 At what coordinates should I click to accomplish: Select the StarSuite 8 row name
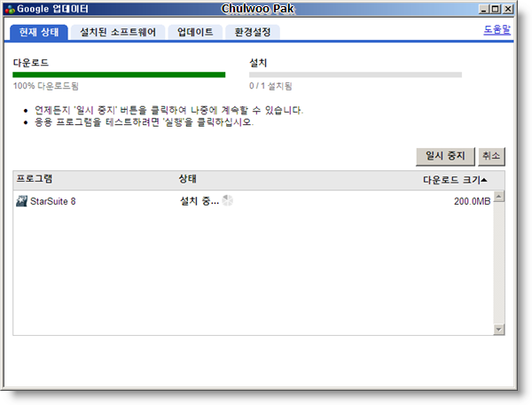(x=53, y=201)
